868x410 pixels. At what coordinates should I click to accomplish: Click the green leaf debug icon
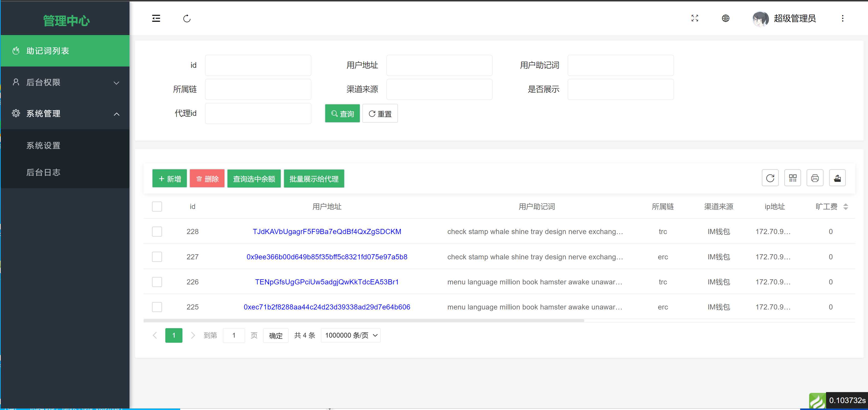pos(817,401)
